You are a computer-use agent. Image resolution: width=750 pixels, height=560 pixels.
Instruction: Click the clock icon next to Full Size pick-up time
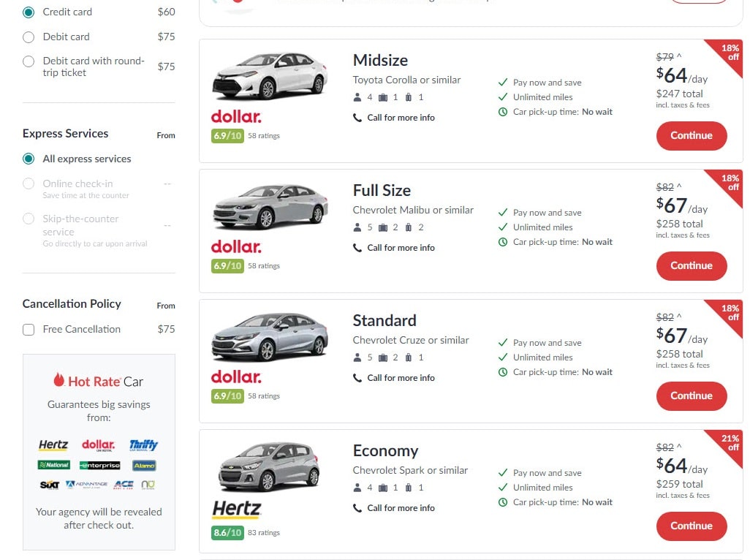(x=503, y=242)
